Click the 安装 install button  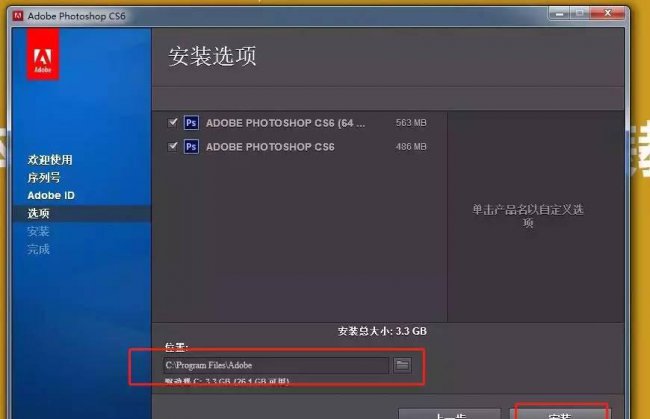click(560, 414)
